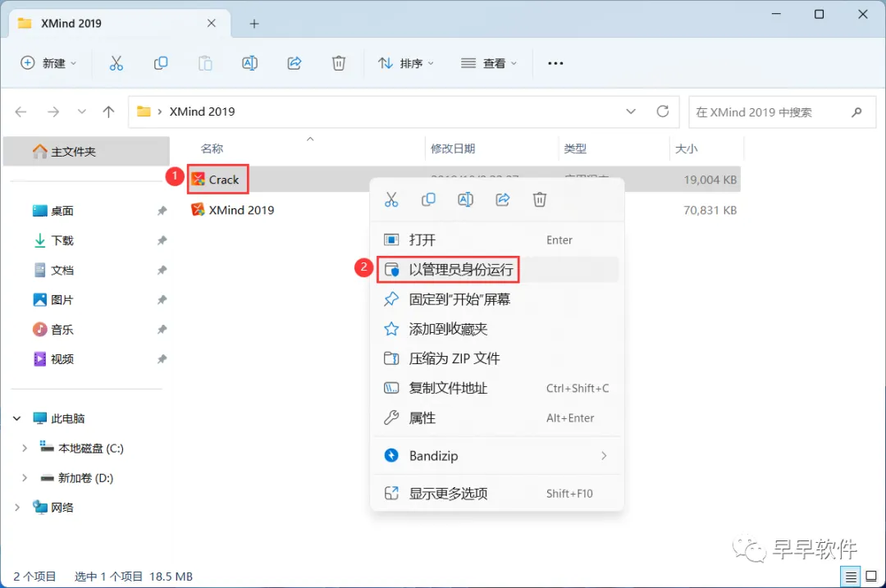
Task: Unpin 桌面 from quick access
Action: 162,211
